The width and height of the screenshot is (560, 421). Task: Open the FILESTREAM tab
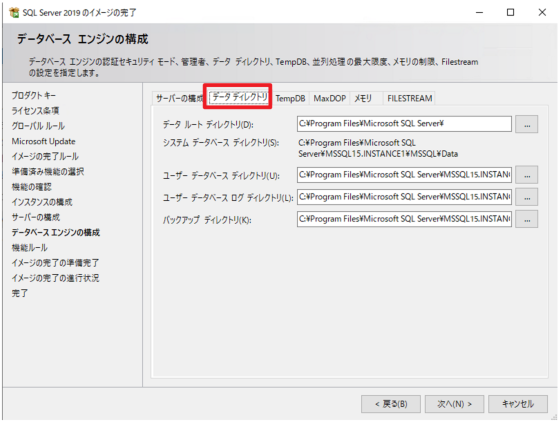410,98
